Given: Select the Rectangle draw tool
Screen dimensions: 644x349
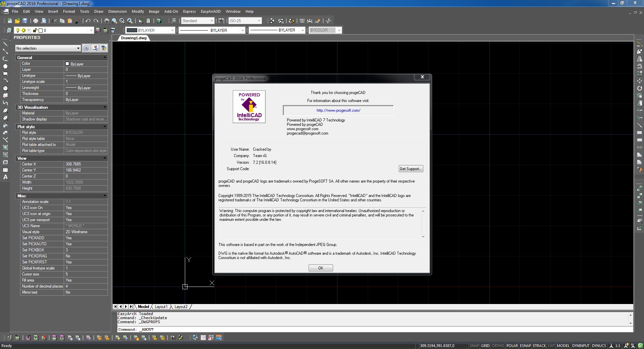Looking at the screenshot, I should click(x=5, y=73).
